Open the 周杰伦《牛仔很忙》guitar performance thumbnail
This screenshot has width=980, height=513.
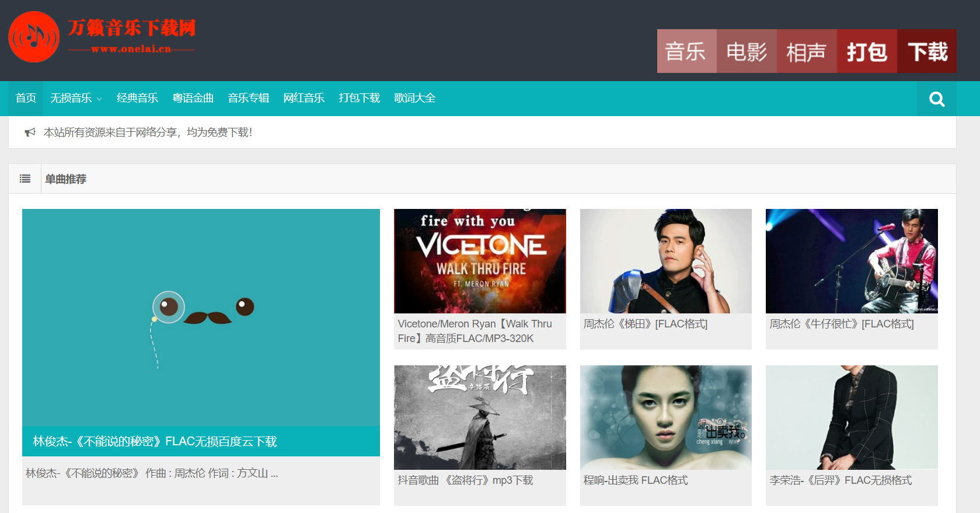[851, 261]
